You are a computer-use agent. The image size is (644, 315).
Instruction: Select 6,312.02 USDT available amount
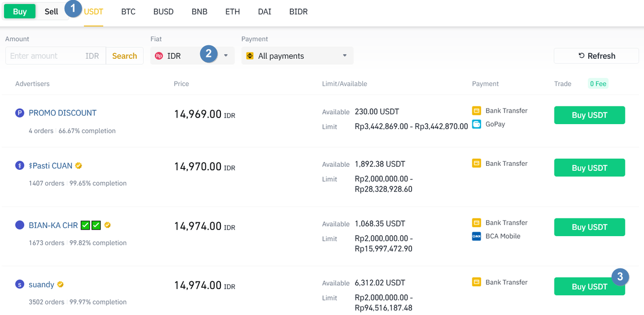[380, 283]
